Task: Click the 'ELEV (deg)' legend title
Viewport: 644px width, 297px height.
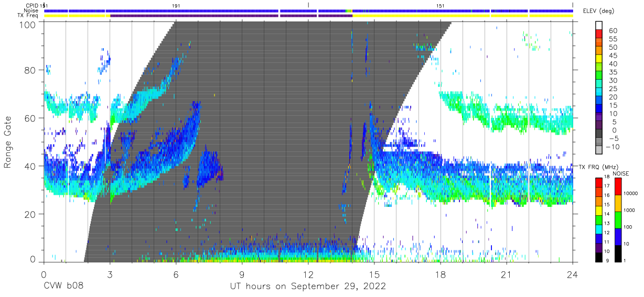Action: tap(599, 10)
